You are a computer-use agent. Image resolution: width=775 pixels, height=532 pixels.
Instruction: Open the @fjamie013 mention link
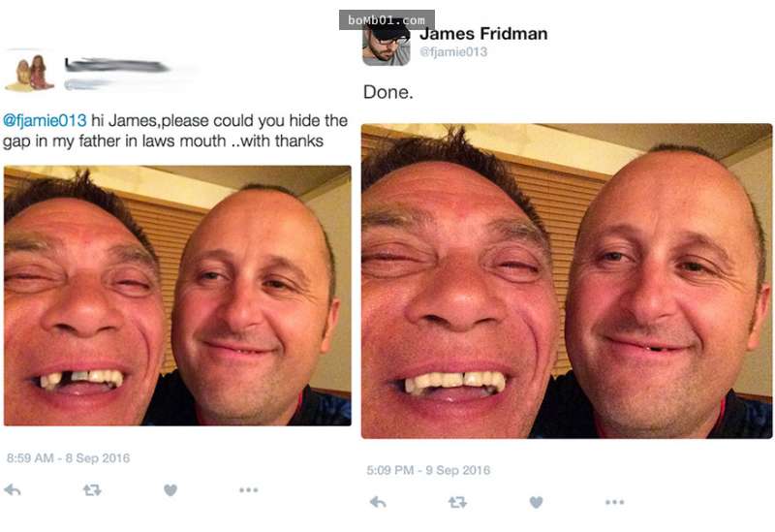pos(45,120)
